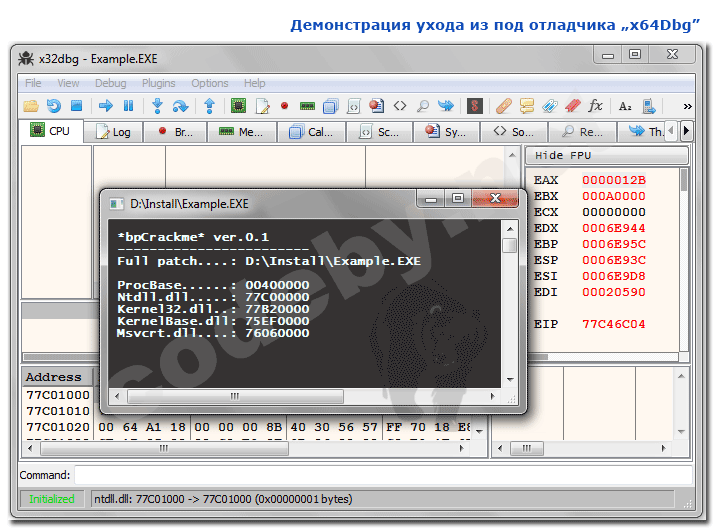
Task: Open the fx functions icon
Action: (595, 105)
